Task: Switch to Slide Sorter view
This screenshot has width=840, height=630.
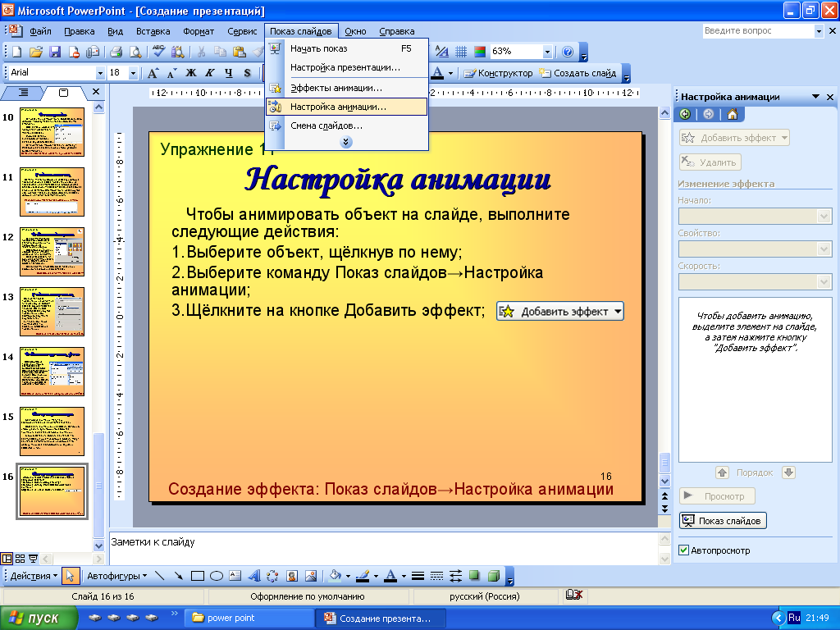Action: (x=20, y=559)
